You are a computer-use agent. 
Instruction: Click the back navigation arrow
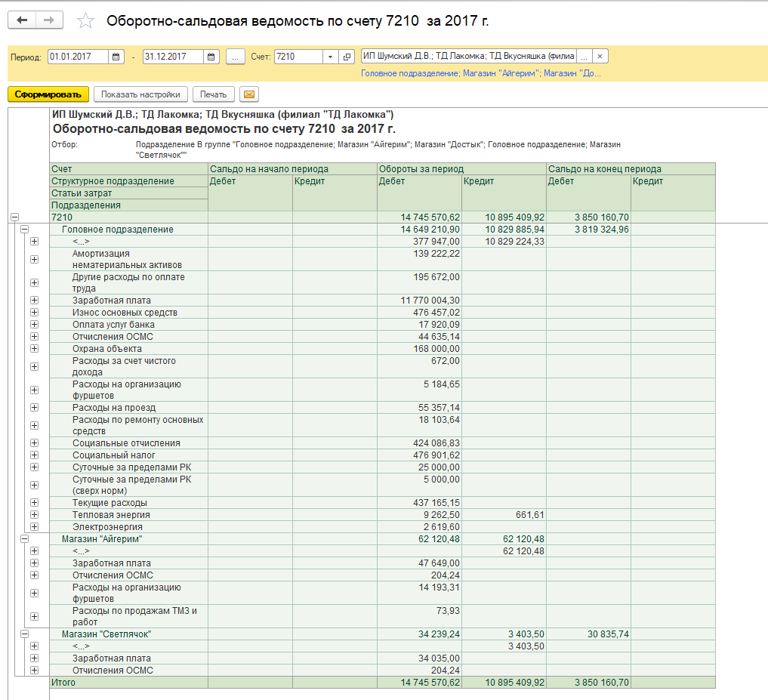[22, 20]
